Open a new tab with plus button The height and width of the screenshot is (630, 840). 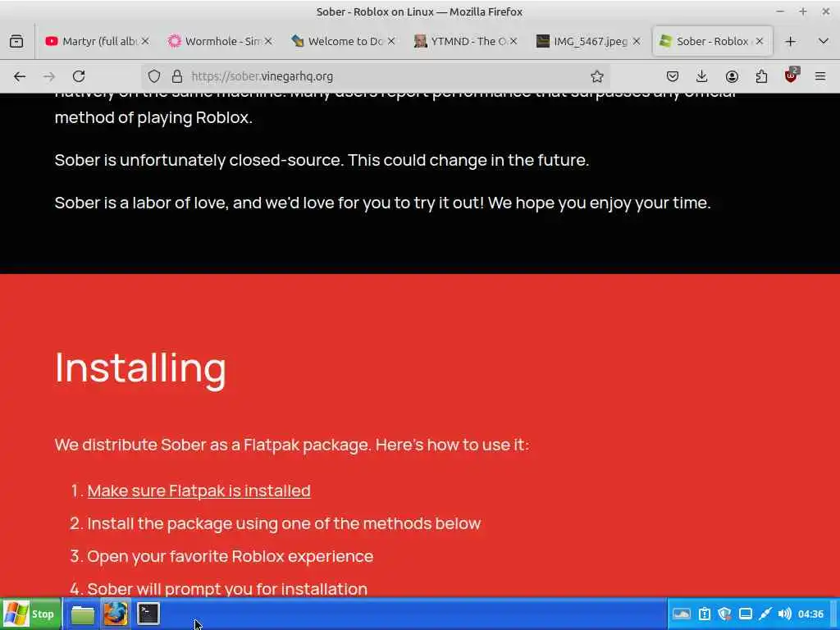point(790,41)
